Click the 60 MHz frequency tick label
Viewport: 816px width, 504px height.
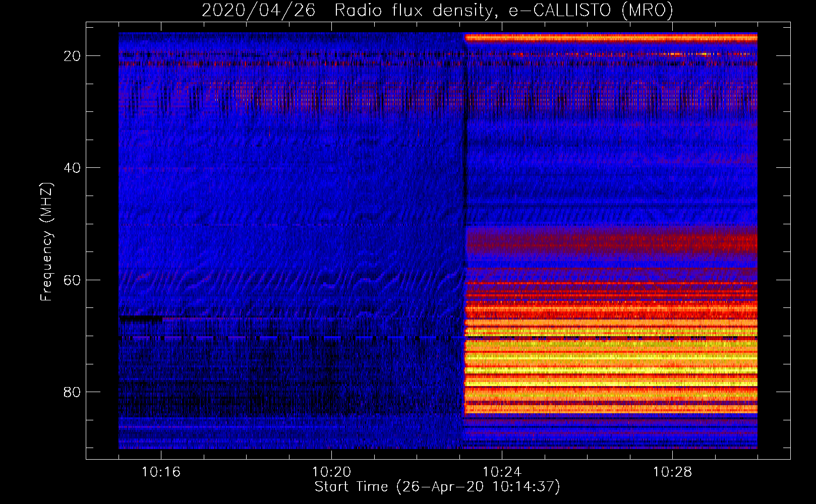point(72,280)
